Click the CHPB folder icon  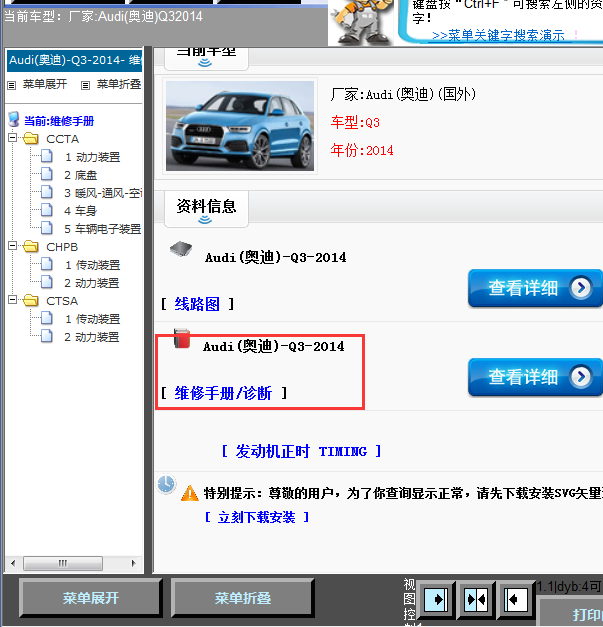31,247
